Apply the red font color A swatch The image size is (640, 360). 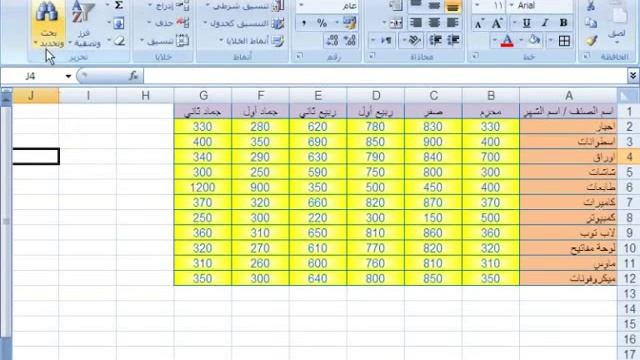[x=507, y=40]
